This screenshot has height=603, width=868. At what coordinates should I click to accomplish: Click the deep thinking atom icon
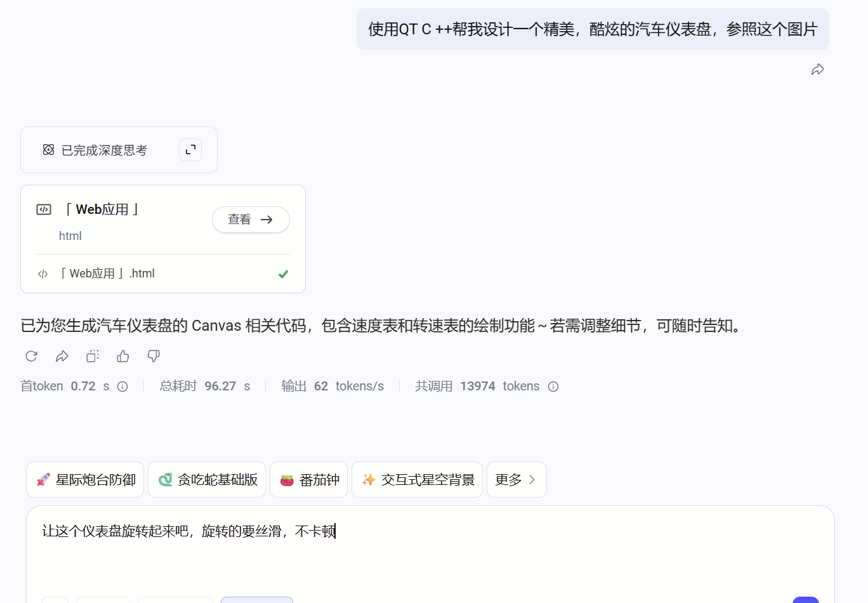click(x=48, y=150)
